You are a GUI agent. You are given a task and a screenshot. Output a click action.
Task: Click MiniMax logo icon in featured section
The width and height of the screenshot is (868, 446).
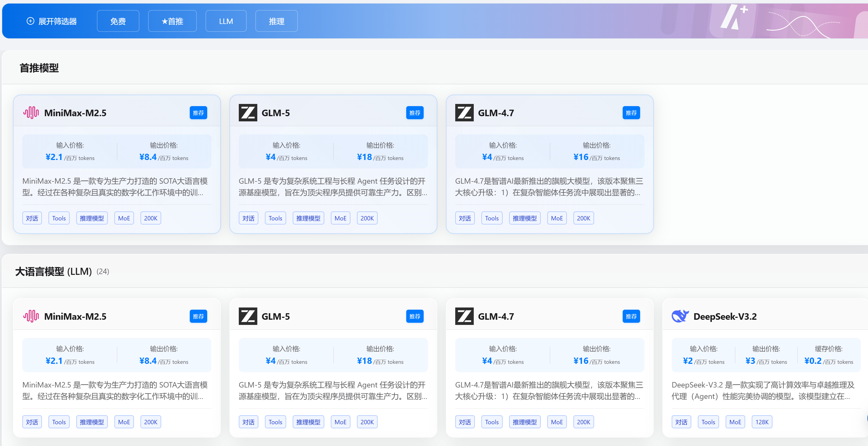coord(31,113)
